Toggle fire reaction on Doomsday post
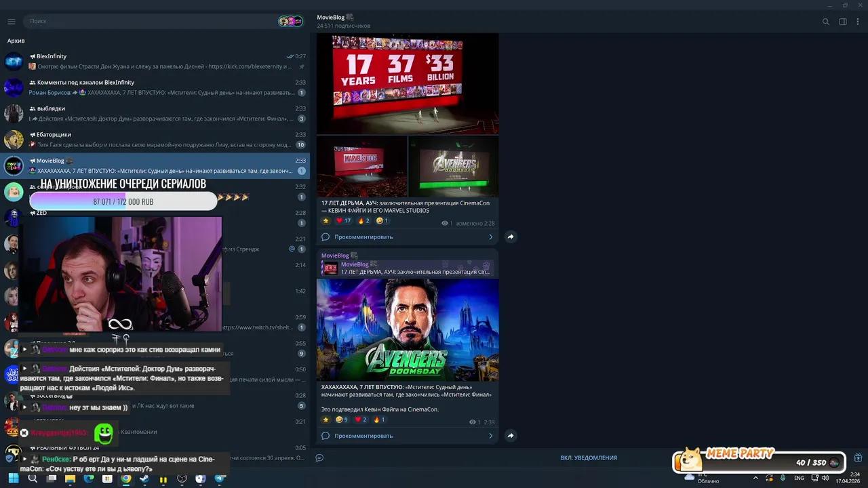This screenshot has height=488, width=868. tap(379, 420)
